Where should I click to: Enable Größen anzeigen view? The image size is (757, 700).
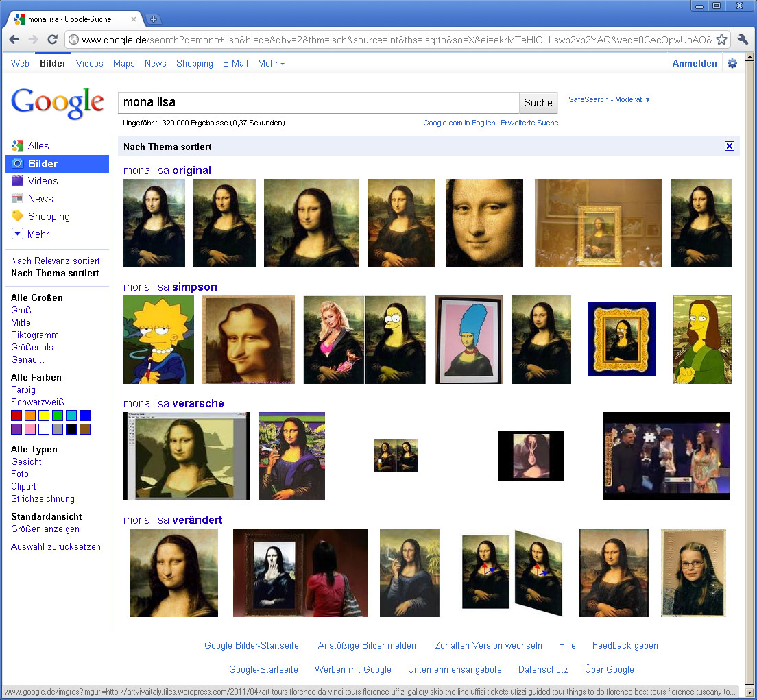point(45,529)
